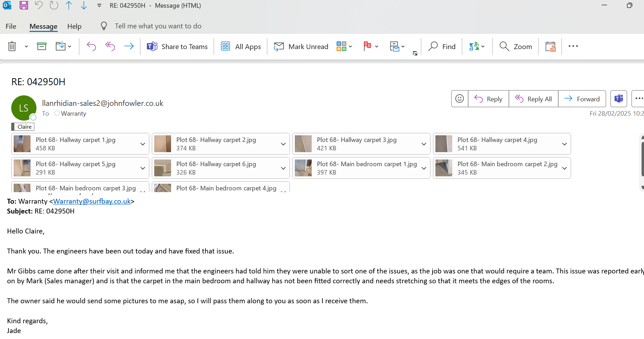The image size is (644, 339).
Task: Save the message with floppy disk icon
Action: pyautogui.click(x=23, y=5)
